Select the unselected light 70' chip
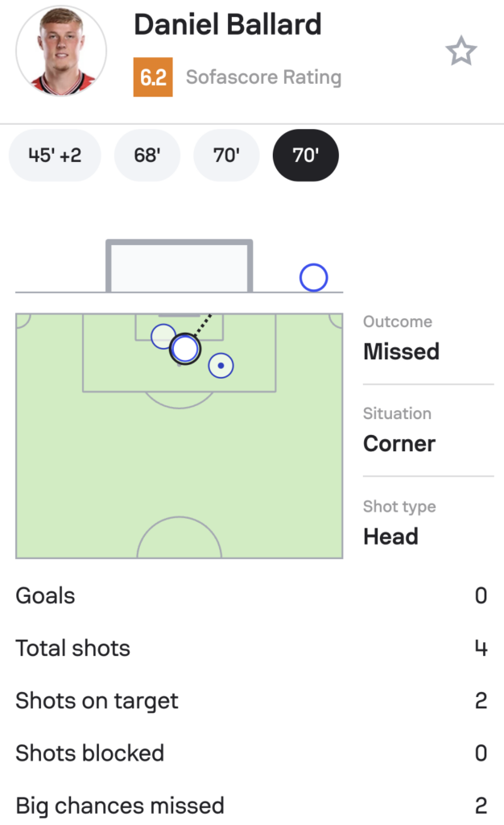504x825 pixels. [226, 155]
